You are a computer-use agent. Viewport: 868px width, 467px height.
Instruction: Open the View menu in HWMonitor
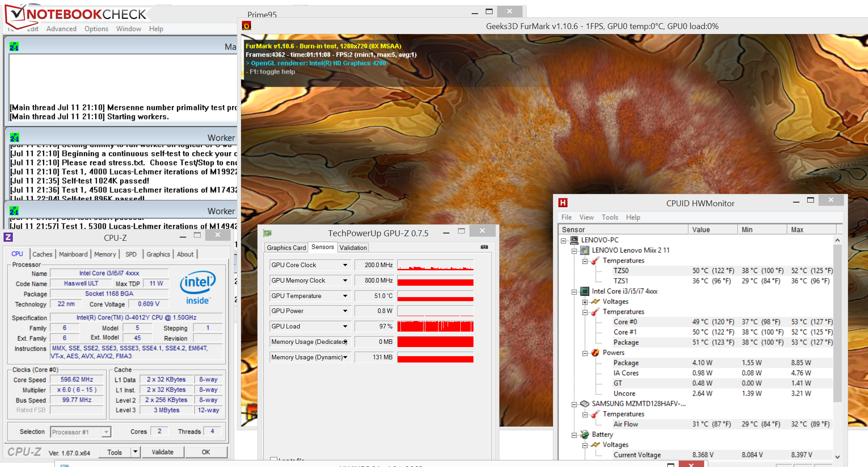(587, 217)
